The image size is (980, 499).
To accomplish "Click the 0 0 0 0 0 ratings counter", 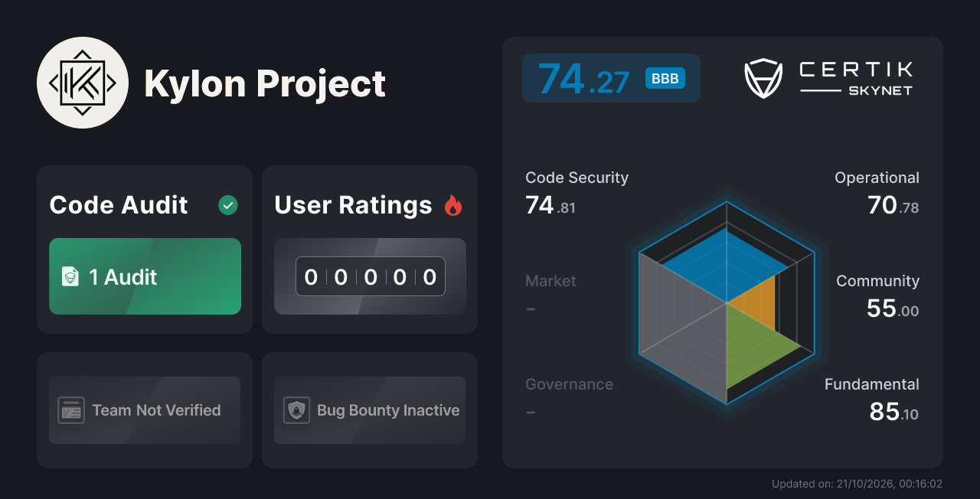I will click(371, 276).
